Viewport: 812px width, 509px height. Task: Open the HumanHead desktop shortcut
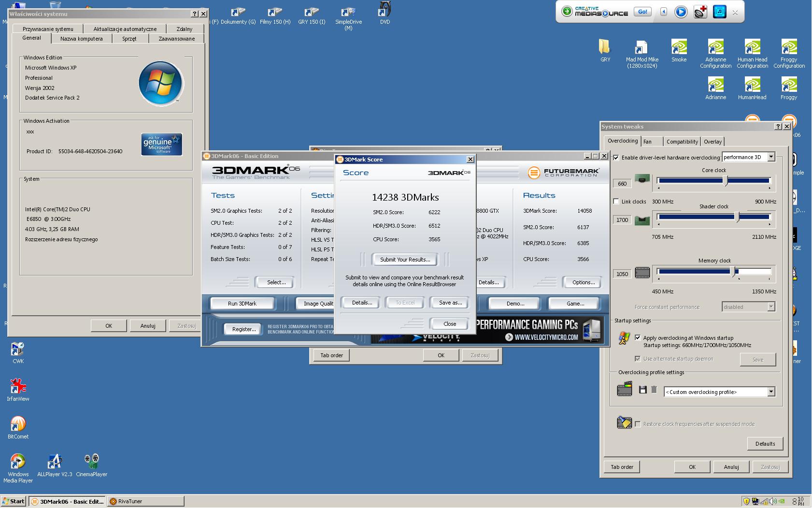pyautogui.click(x=752, y=88)
